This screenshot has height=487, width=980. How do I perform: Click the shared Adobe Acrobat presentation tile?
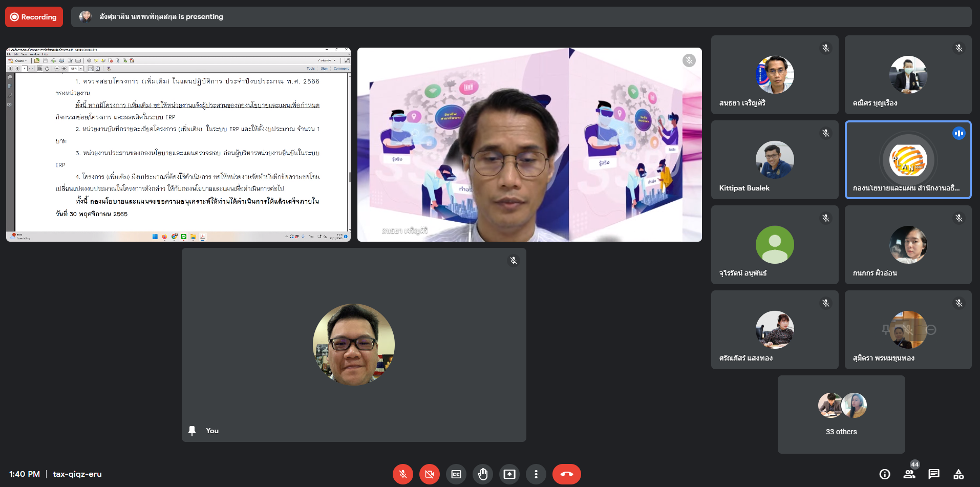coord(178,144)
